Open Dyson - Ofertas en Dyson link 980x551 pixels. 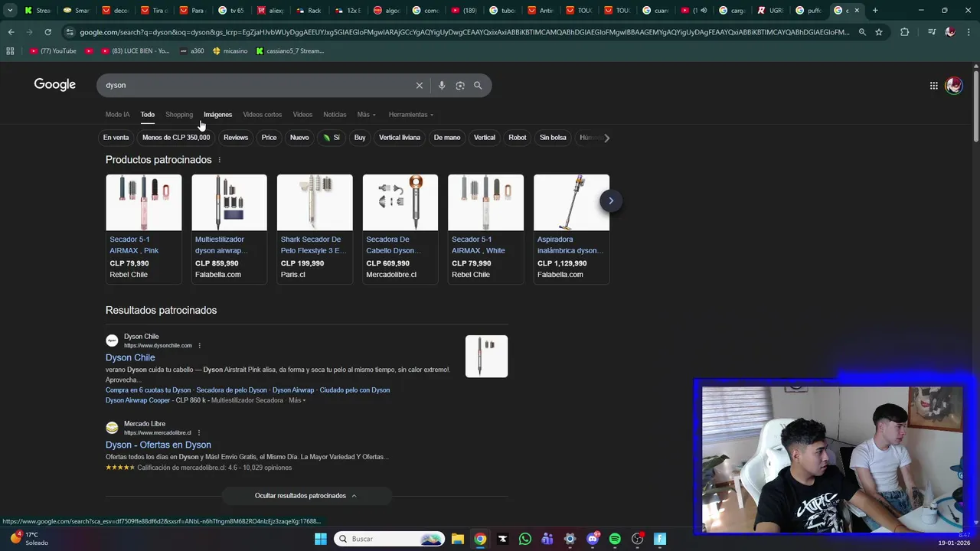[158, 445]
